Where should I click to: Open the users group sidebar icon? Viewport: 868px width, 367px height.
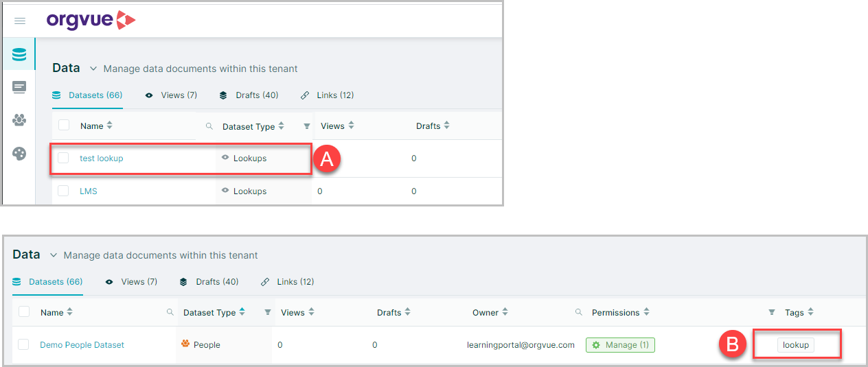pyautogui.click(x=19, y=120)
